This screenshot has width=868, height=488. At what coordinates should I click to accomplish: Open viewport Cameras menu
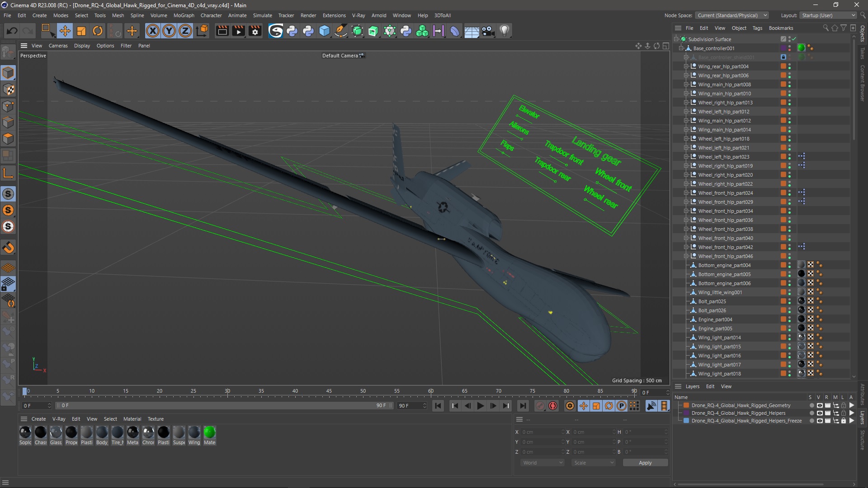click(x=58, y=46)
